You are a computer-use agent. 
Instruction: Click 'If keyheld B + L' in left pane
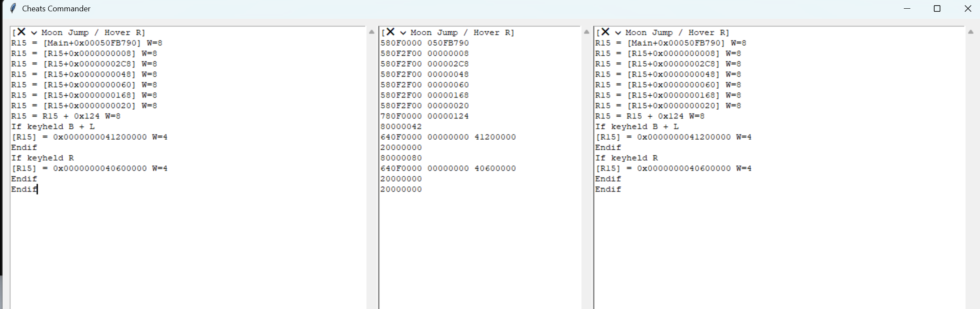[x=53, y=127]
